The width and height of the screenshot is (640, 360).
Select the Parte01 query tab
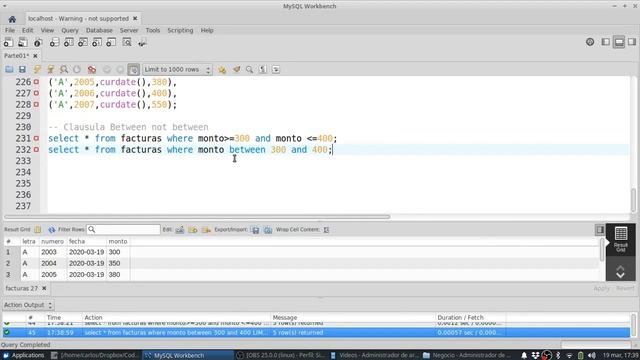[16, 56]
